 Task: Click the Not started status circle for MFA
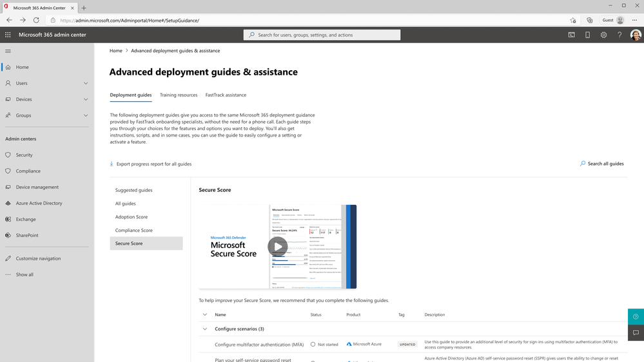[313, 345]
